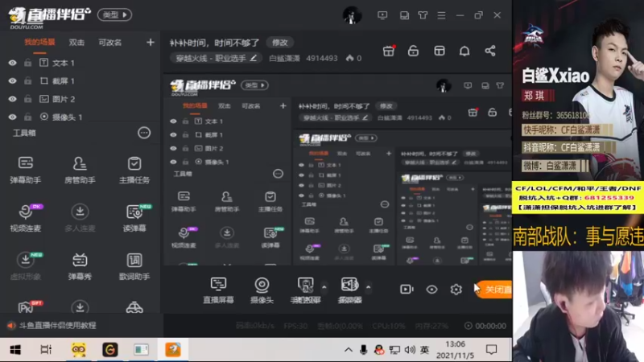Viewport: 644px width, 362px height.
Task: Click room number 4914493
Action: (321, 58)
